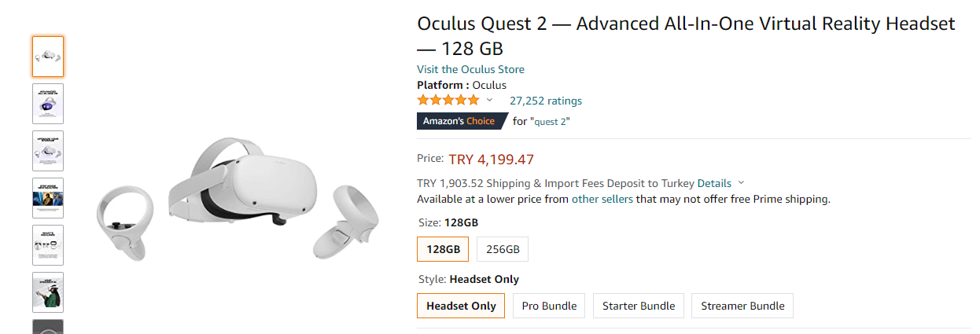Viewport: 980px width, 334px height.
Task: Select the first headset product thumbnail
Action: (x=48, y=57)
